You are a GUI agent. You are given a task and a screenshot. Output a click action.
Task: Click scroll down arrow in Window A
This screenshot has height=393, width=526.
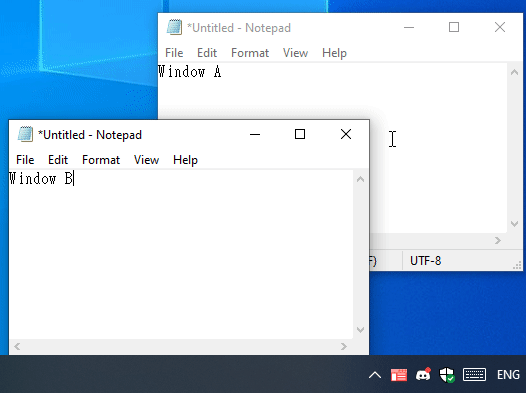point(515,224)
